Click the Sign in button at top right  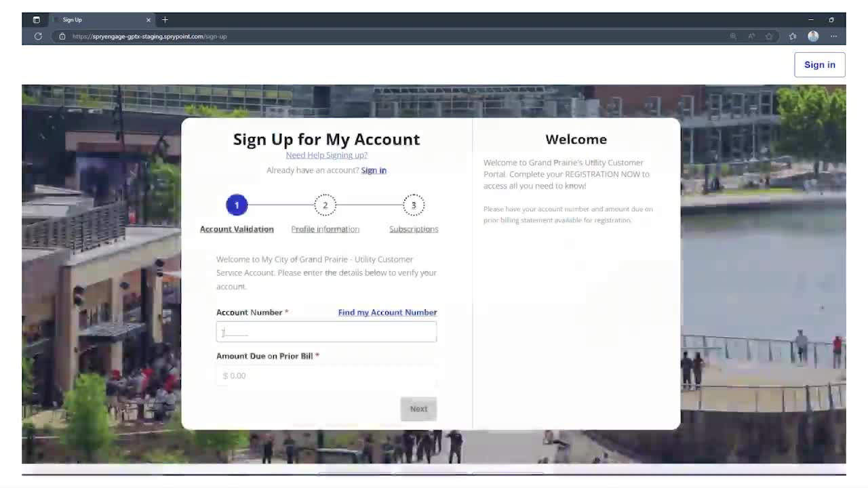819,65
